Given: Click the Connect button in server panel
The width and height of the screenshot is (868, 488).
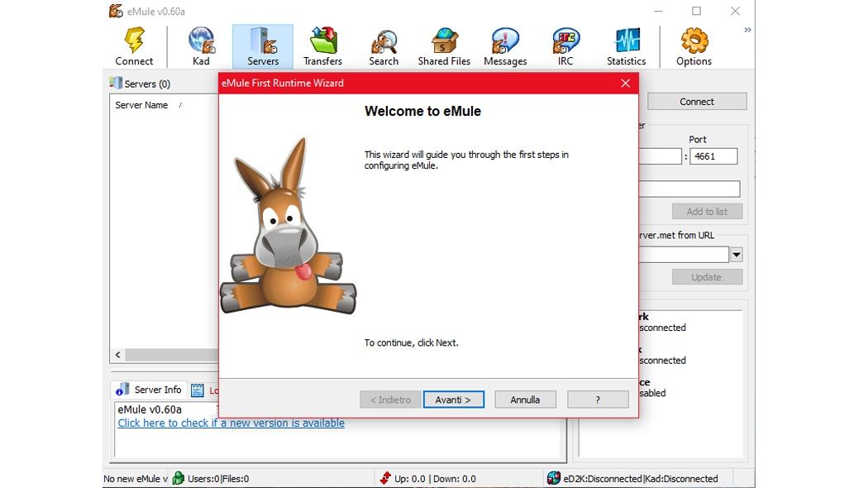Looking at the screenshot, I should point(697,102).
